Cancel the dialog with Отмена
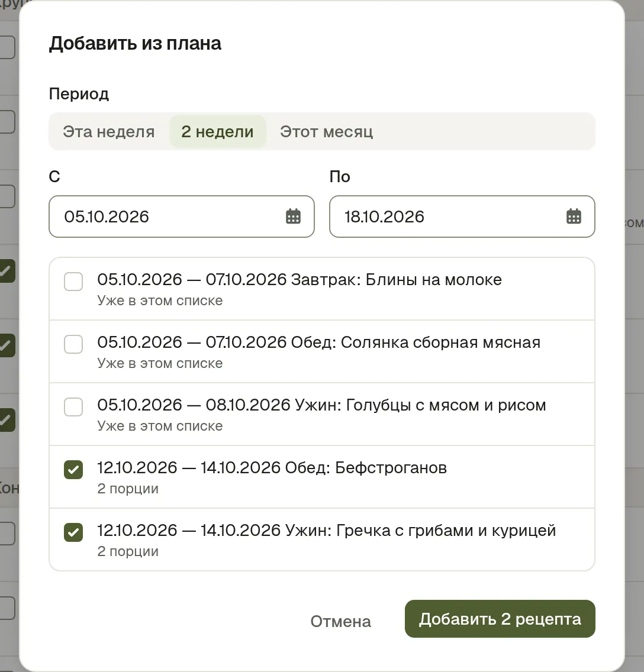644x672 pixels. (341, 621)
